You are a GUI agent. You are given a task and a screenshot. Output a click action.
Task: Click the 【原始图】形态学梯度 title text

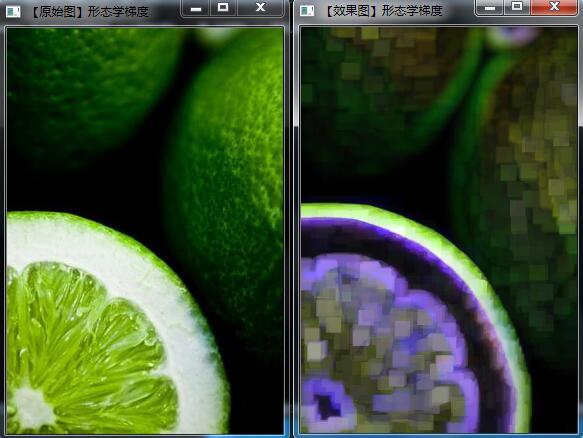coord(88,12)
